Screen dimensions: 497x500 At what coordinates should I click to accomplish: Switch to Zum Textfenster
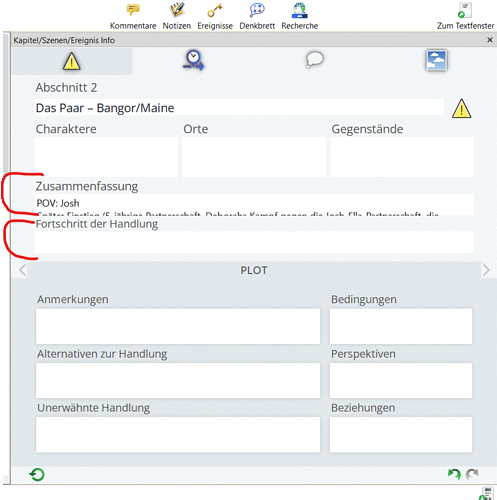(465, 16)
